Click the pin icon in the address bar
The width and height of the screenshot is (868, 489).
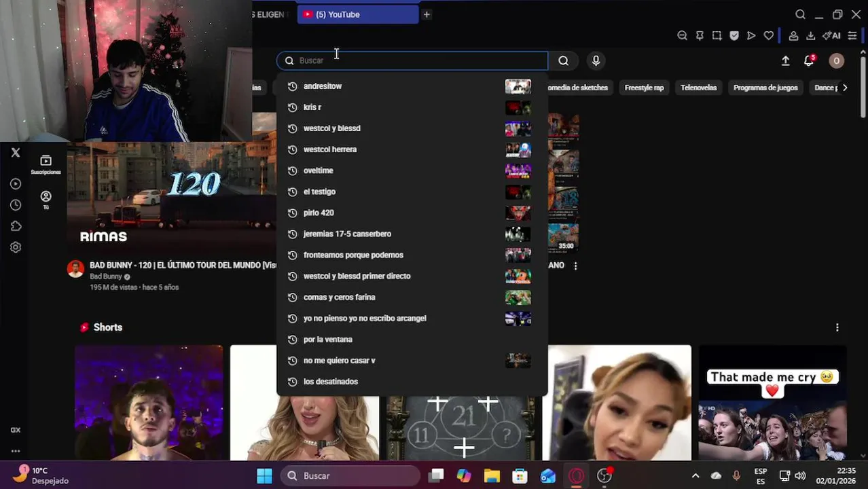[700, 35]
